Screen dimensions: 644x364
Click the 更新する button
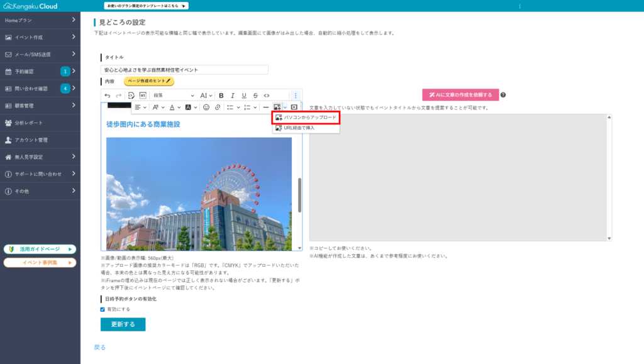(123, 324)
